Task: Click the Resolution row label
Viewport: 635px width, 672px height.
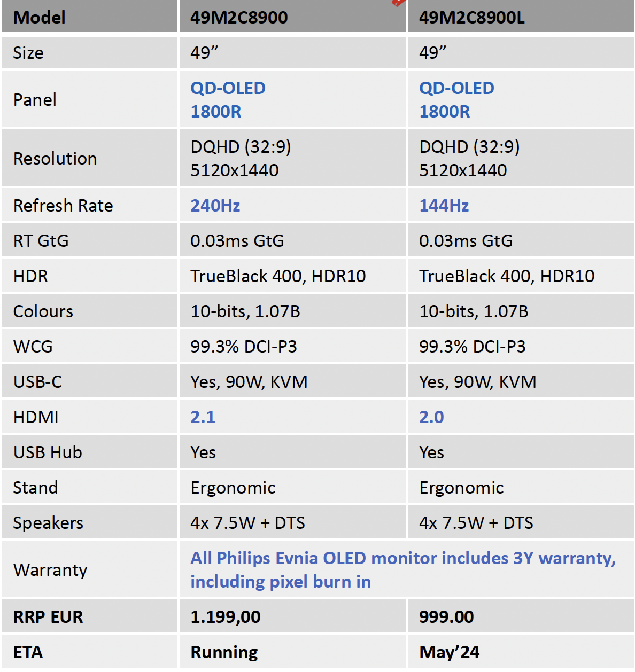Action: point(55,159)
